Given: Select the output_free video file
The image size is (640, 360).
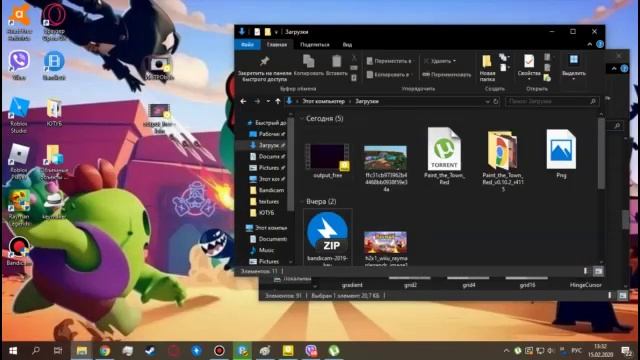Looking at the screenshot, I should pyautogui.click(x=327, y=161).
